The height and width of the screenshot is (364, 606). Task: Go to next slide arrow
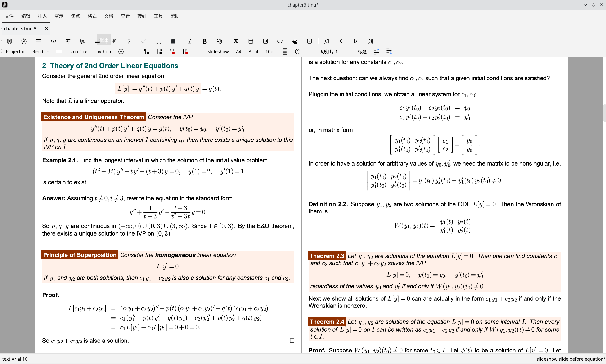(355, 41)
